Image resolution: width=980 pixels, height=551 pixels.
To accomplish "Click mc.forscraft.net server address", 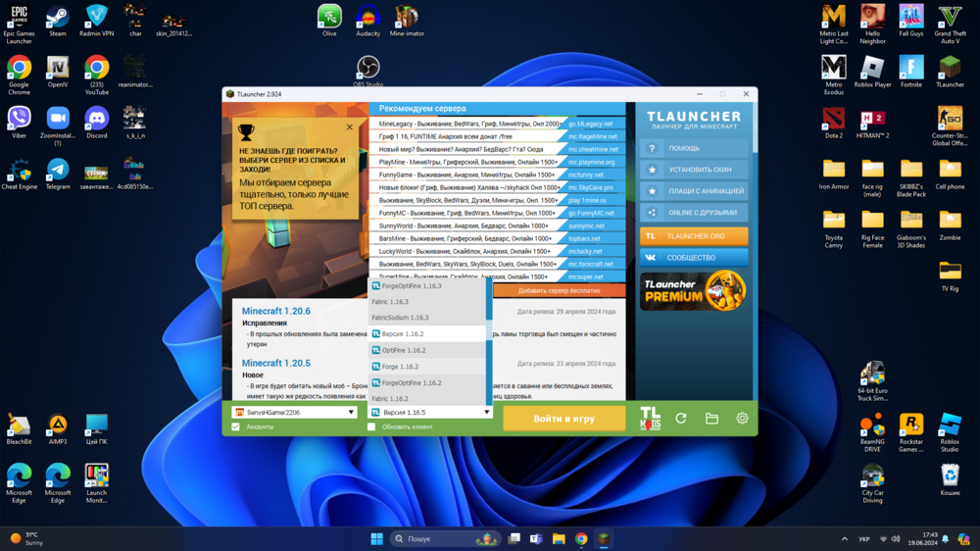I will (x=591, y=264).
